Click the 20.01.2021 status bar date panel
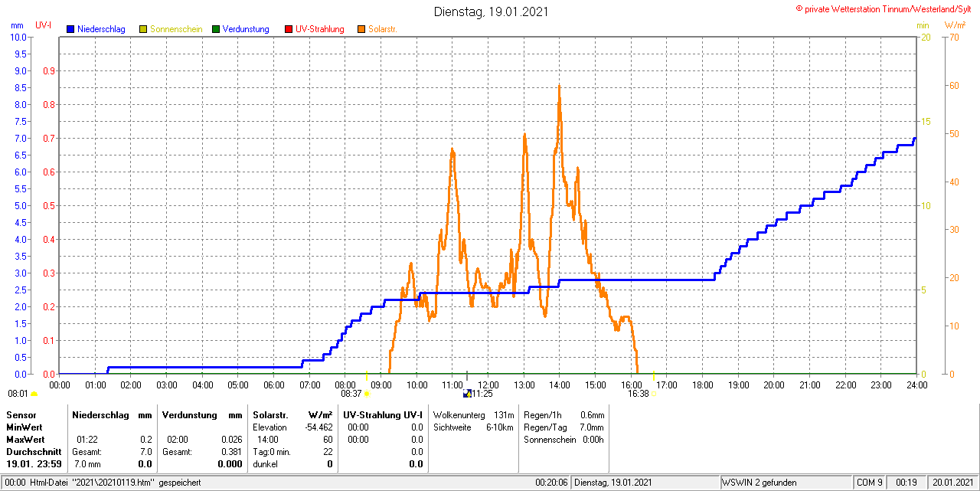This screenshot has height=491, width=980. [x=952, y=483]
